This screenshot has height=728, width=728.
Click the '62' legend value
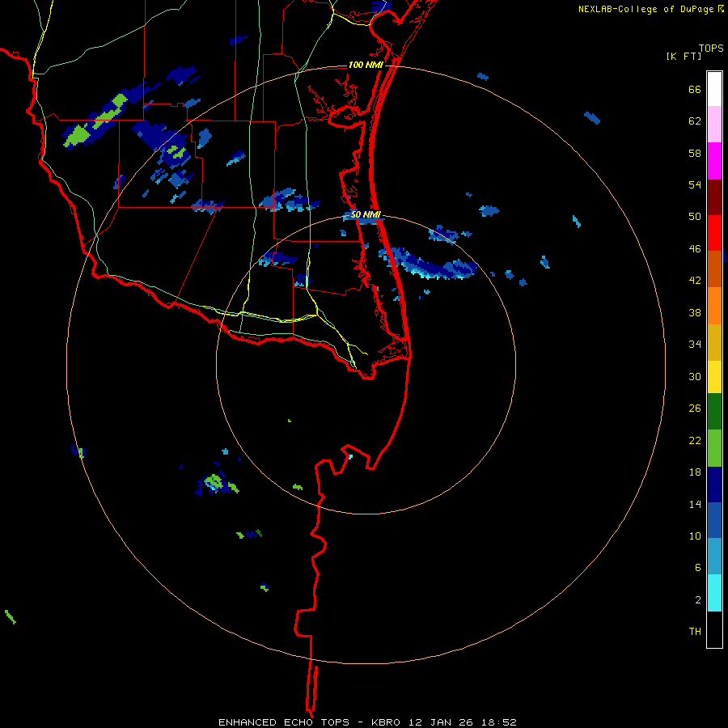pos(695,121)
